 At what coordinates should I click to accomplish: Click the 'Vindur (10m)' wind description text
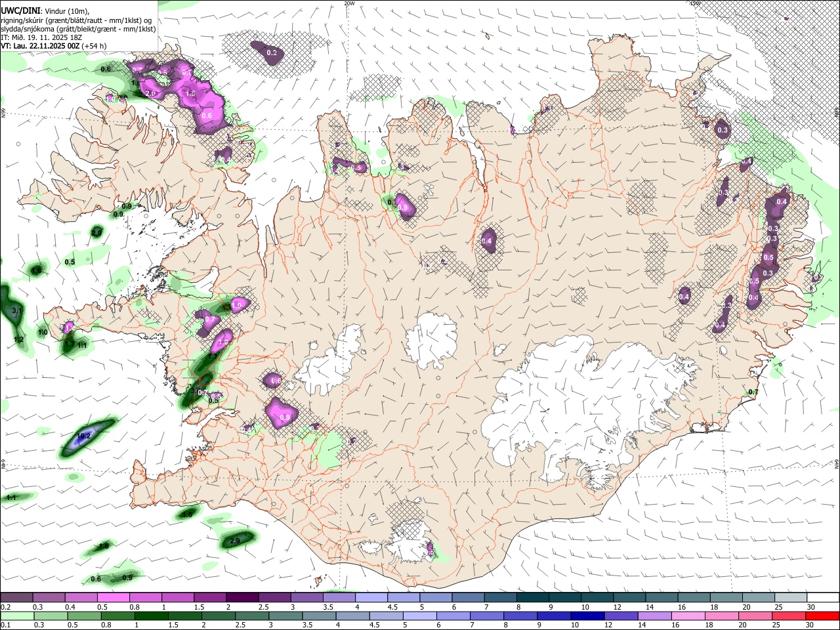[66, 11]
